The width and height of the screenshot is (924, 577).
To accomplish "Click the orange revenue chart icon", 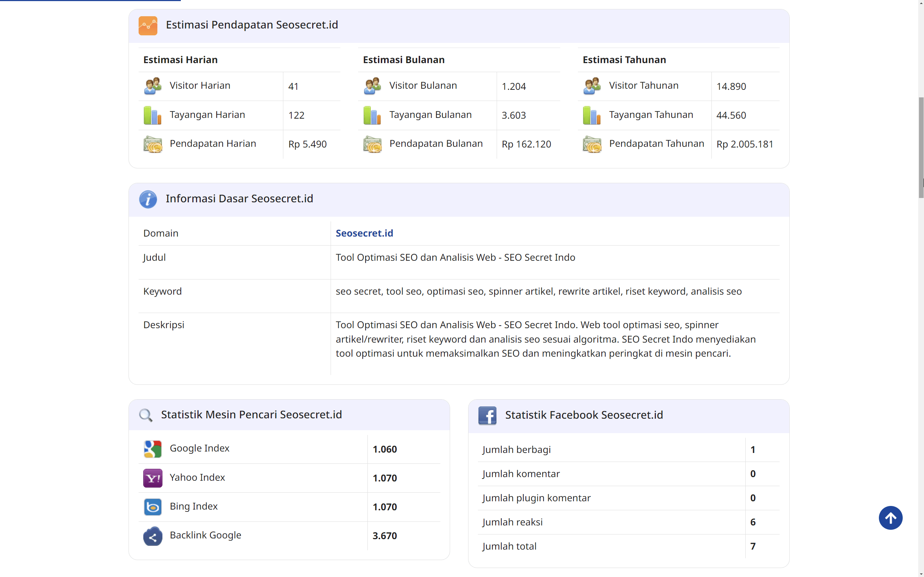I will tap(148, 26).
